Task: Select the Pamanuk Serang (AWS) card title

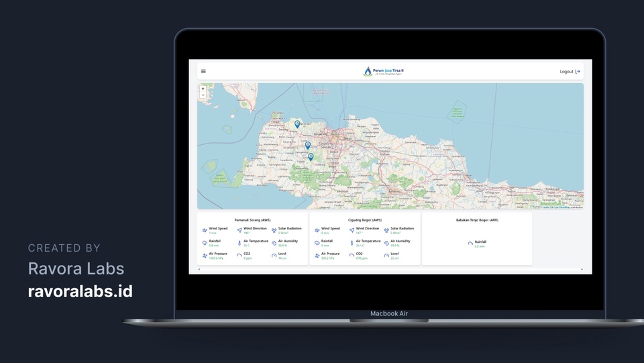Action: 253,220
